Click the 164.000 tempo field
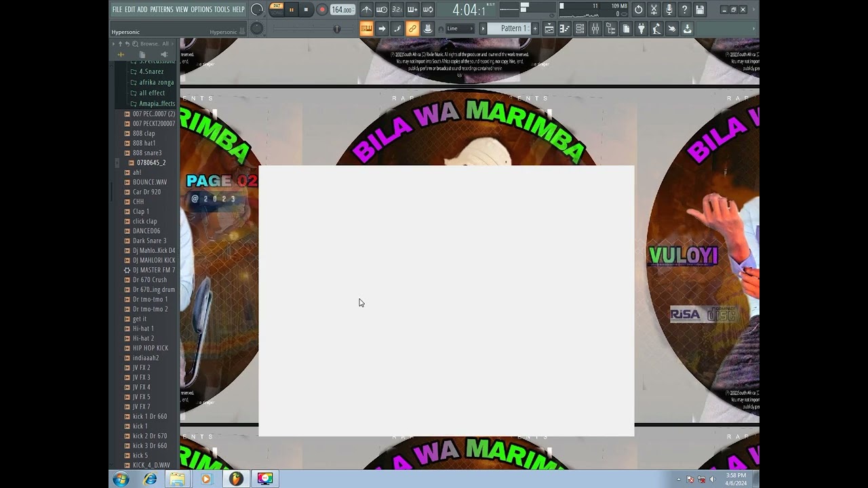Screen dimensions: 868x488 point(342,9)
